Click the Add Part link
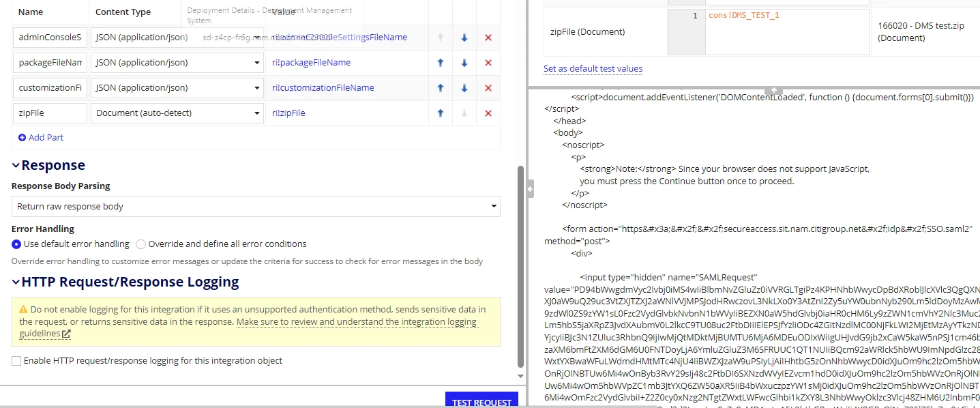The height and width of the screenshot is (408, 980). tap(41, 137)
